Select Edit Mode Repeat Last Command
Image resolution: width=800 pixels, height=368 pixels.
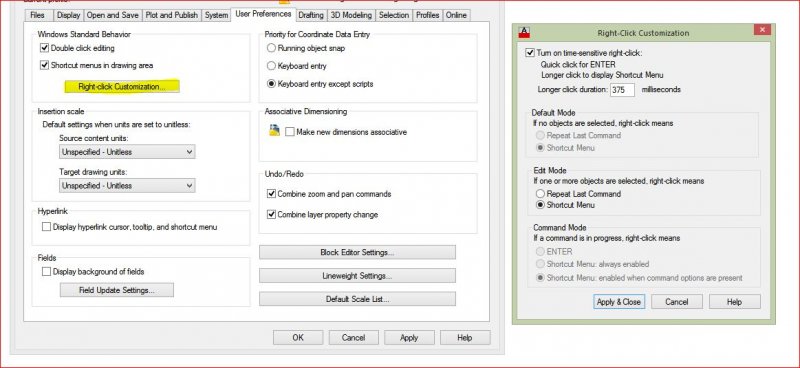pos(540,194)
